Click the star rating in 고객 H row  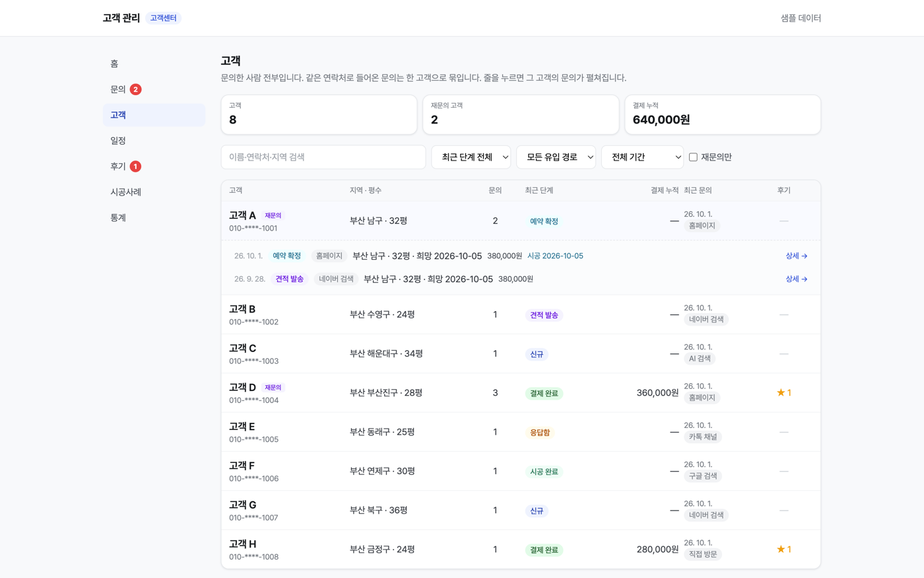click(x=784, y=549)
